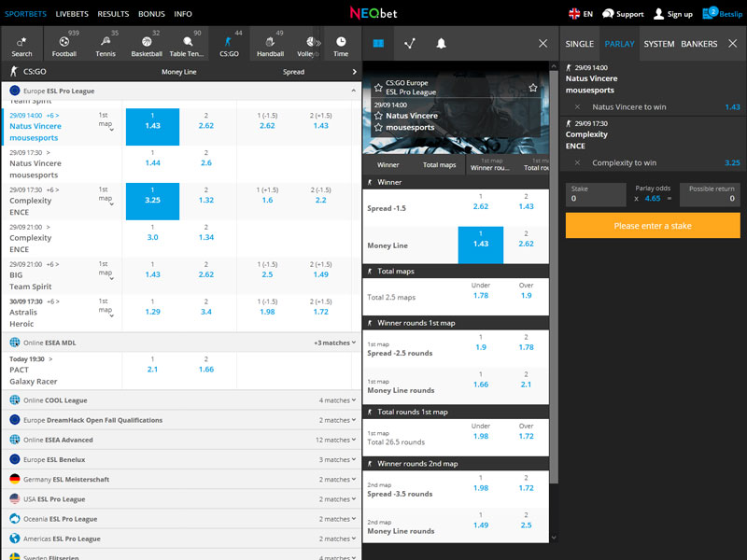747x560 pixels.
Task: Favorite the CS:GO Europe ESL Pro League
Action: (x=378, y=88)
